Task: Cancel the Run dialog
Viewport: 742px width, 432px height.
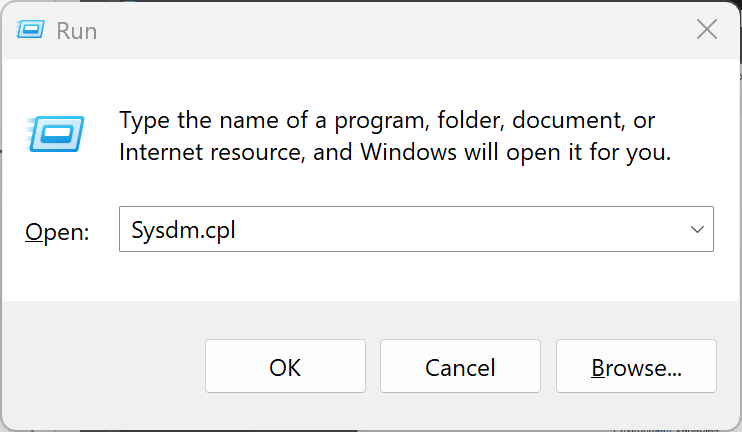Action: click(460, 366)
